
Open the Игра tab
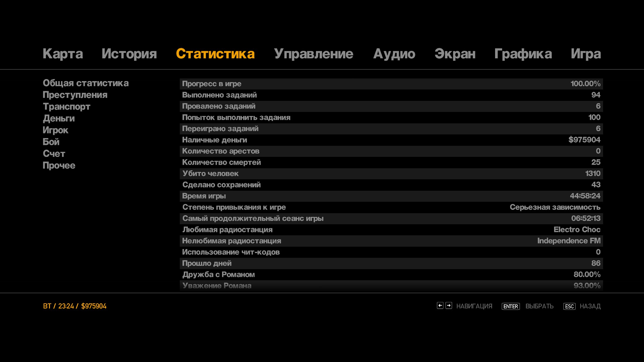[586, 54]
